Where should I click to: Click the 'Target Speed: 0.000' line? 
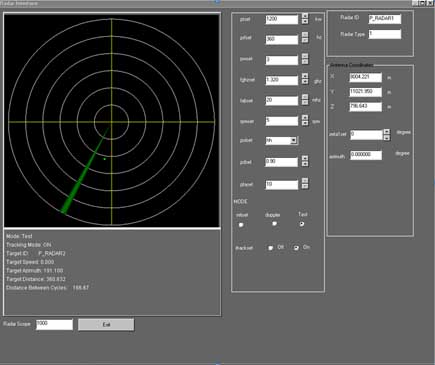click(x=30, y=262)
